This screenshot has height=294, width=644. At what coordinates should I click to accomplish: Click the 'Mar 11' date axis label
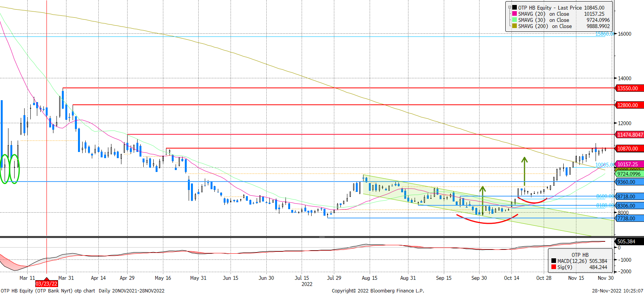tap(27, 278)
